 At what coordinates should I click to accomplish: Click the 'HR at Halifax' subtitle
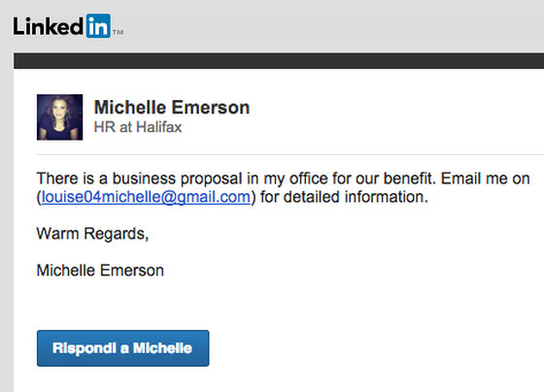pyautogui.click(x=138, y=127)
